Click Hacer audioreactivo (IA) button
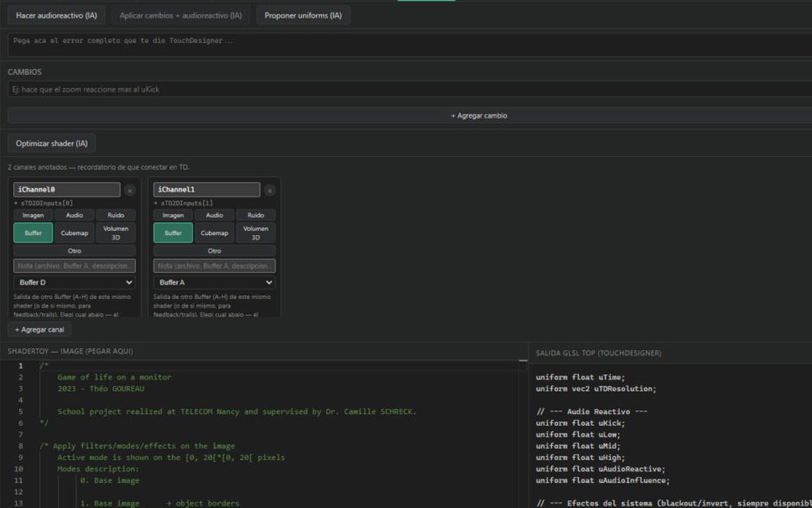The image size is (812, 508). point(56,15)
